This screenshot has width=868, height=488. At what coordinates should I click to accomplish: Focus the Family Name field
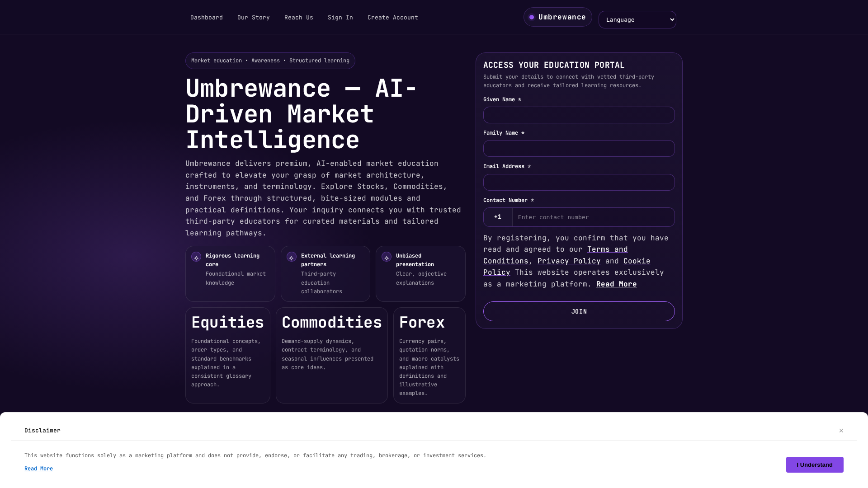tap(579, 149)
